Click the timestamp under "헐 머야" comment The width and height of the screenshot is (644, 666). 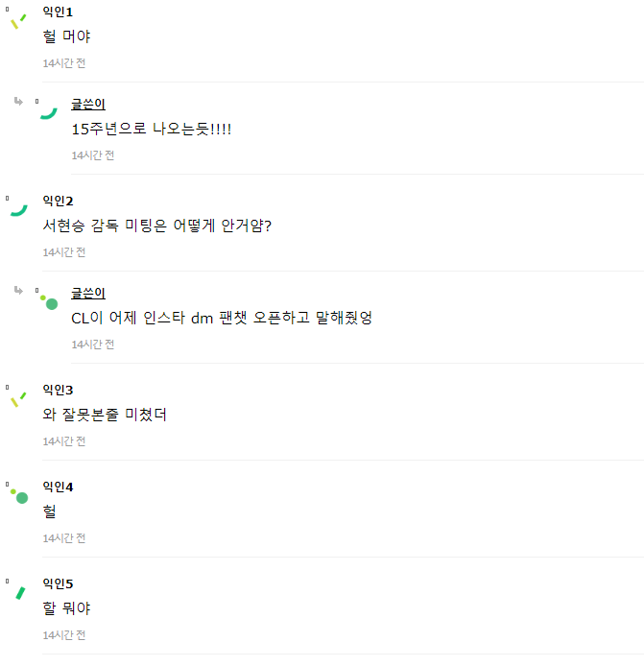click(64, 63)
